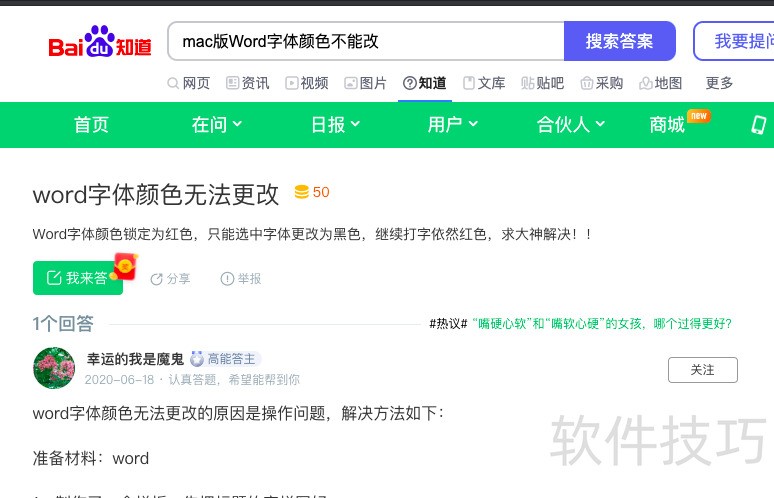Go to 首页 in green navigation bar
This screenshot has height=498, width=774.
(91, 124)
